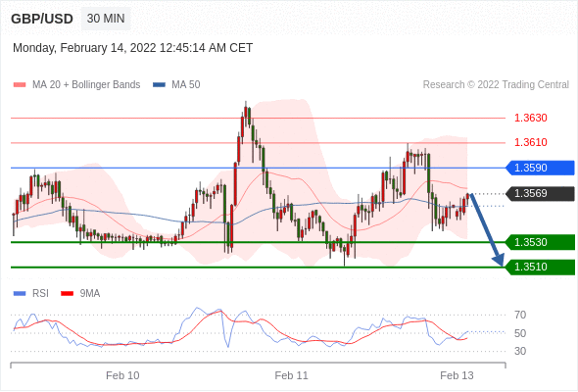The image size is (578, 392).
Task: Select the 30 MIN timeframe badge
Action: click(x=106, y=19)
